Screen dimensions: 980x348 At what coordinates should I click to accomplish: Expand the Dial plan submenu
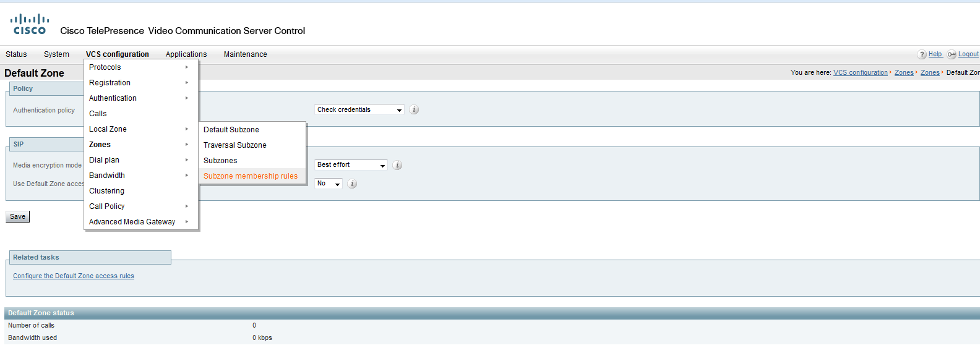tap(141, 160)
